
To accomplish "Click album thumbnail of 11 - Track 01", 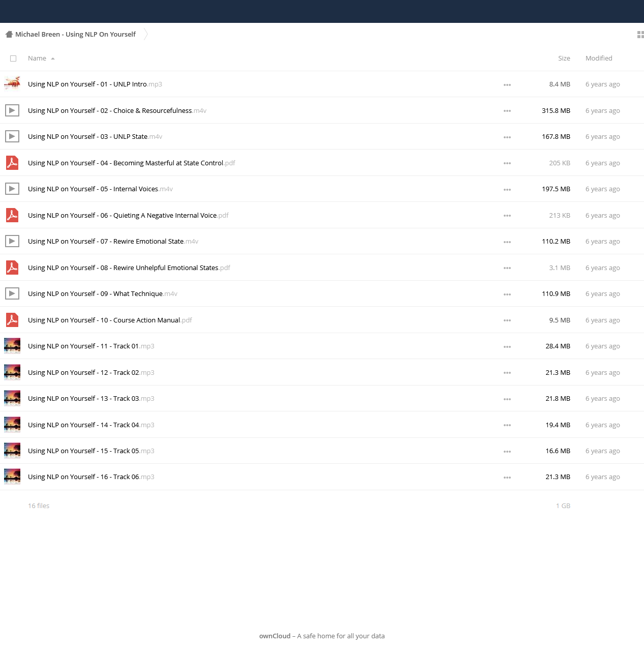I will point(12,346).
